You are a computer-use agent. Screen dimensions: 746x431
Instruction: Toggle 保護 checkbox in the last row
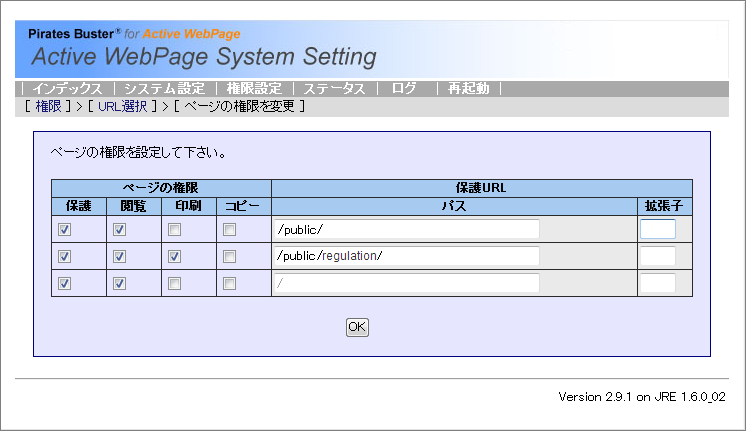tap(65, 283)
